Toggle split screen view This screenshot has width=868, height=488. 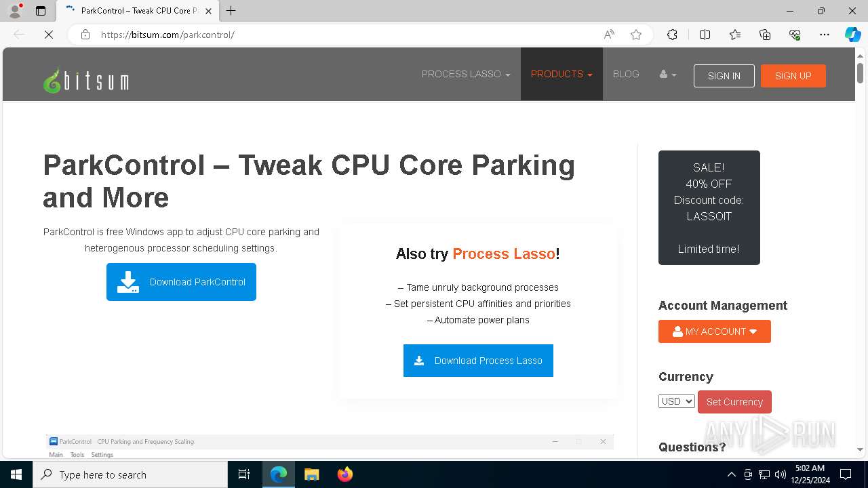pos(705,35)
